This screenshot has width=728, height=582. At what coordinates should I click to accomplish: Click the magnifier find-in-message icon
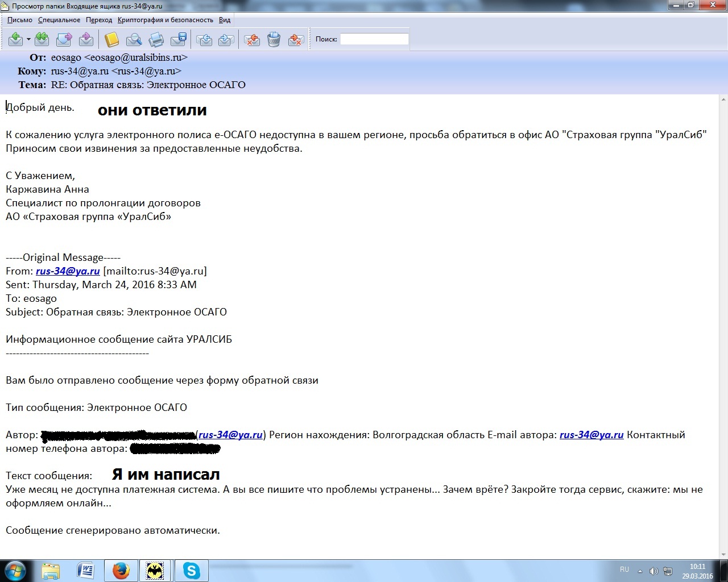point(134,39)
